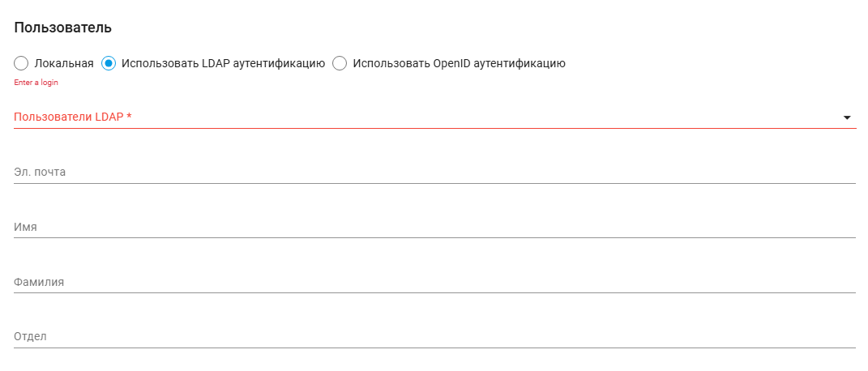Click the "Использовать LDAP аутентификацию" label
This screenshot has height=371, width=868.
223,63
